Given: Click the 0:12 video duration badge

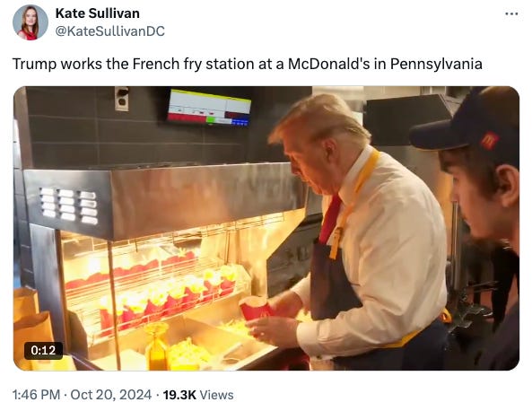Looking at the screenshot, I should click(43, 350).
